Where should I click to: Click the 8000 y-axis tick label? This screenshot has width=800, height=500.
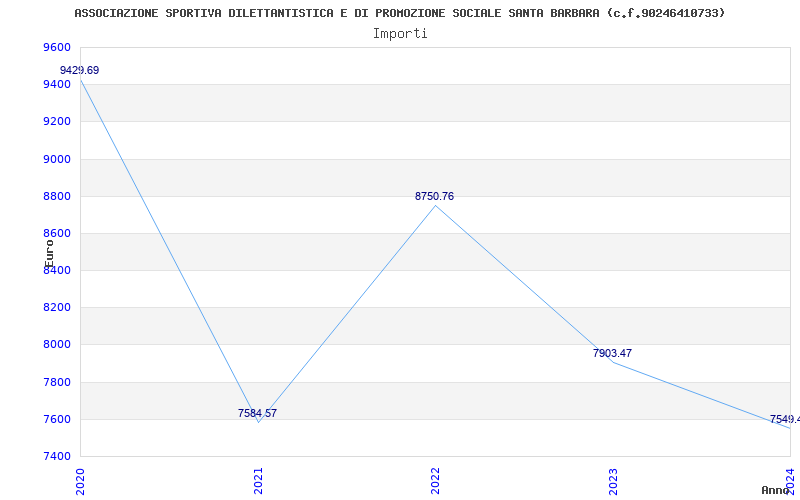click(x=58, y=344)
